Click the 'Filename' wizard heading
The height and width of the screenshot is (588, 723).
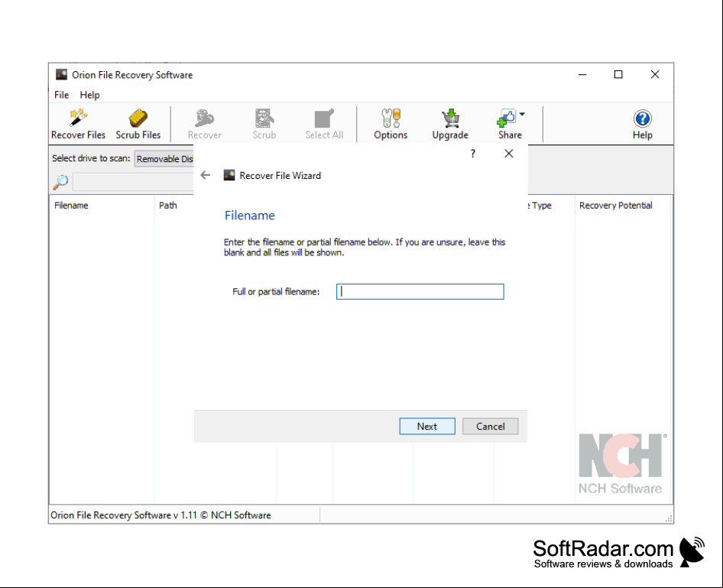pyautogui.click(x=249, y=216)
